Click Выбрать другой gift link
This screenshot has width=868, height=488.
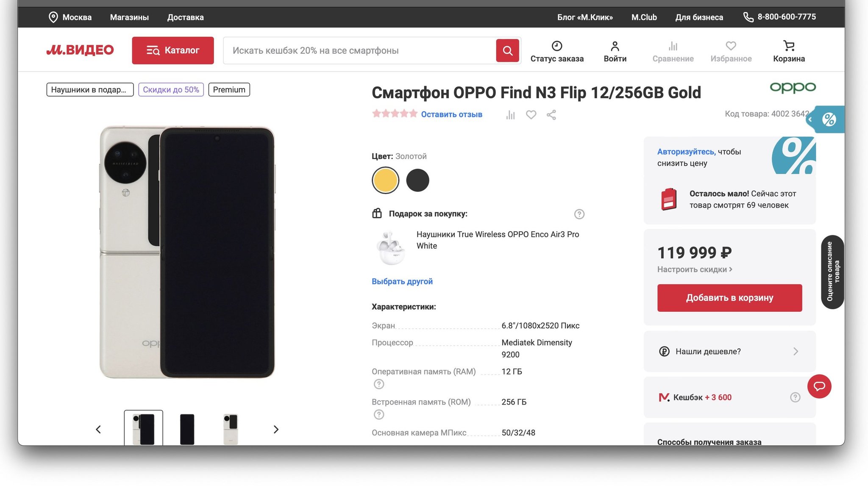[x=402, y=281]
